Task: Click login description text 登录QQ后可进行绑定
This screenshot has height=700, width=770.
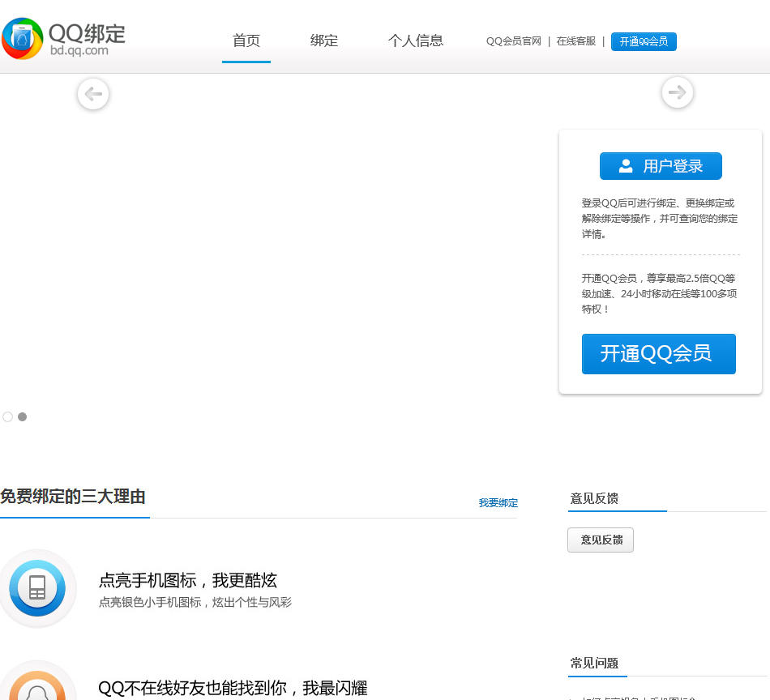Action: pos(660,219)
